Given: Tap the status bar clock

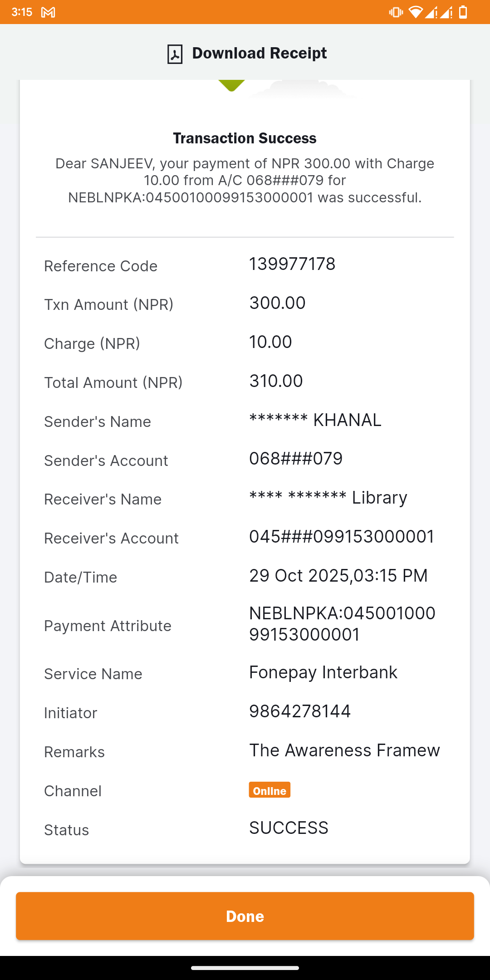Looking at the screenshot, I should (22, 12).
